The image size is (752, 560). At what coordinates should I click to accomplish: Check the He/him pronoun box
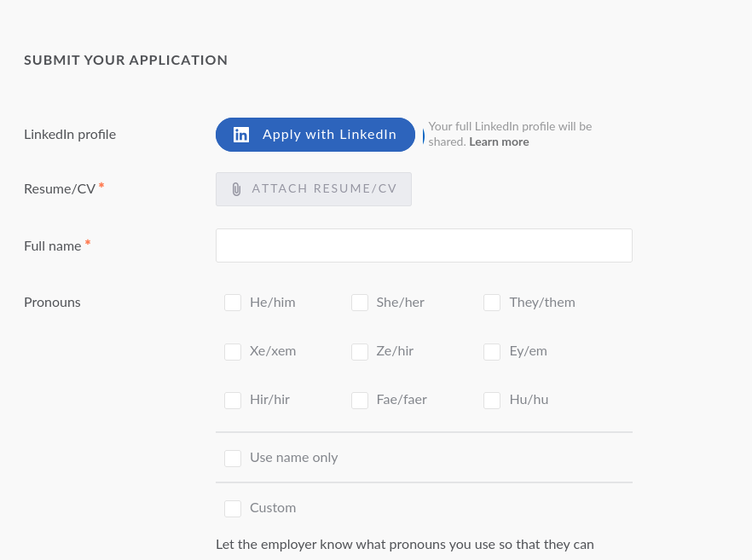click(233, 303)
